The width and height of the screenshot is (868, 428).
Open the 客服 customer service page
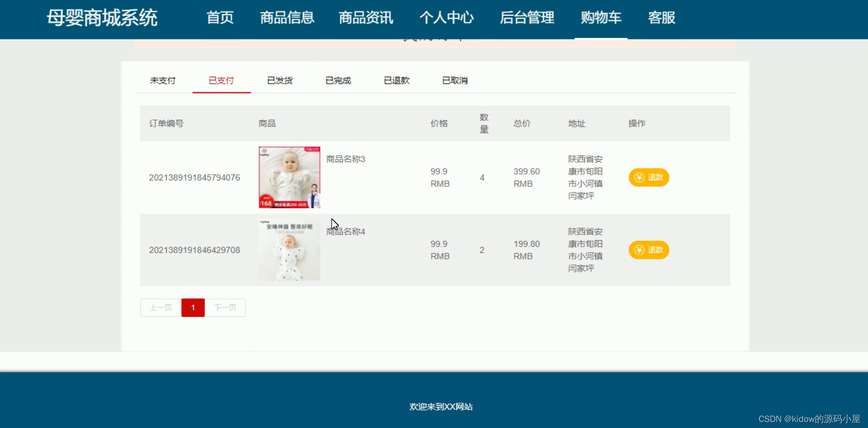tap(661, 18)
